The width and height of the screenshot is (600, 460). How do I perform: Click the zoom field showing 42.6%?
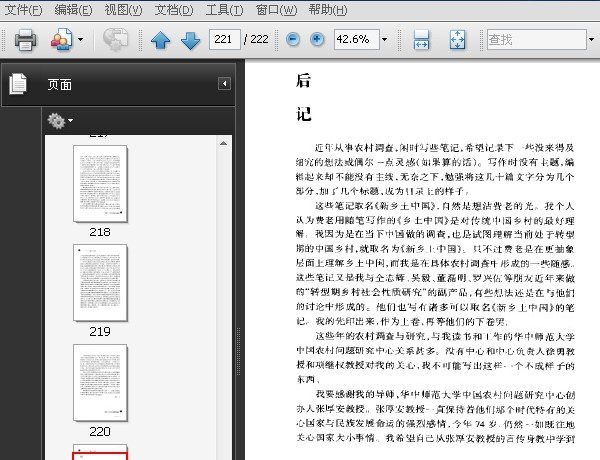pyautogui.click(x=357, y=39)
